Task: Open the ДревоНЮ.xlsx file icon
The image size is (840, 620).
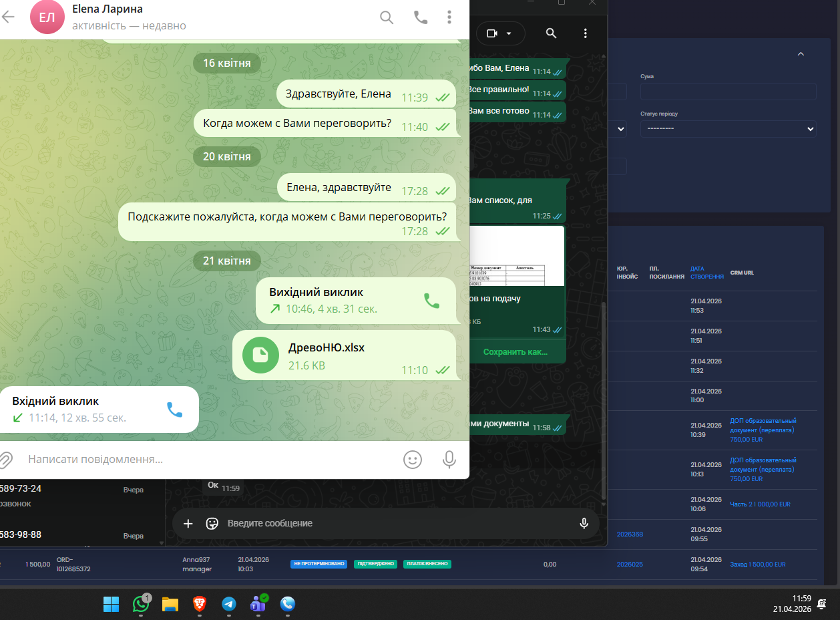Action: pos(260,355)
